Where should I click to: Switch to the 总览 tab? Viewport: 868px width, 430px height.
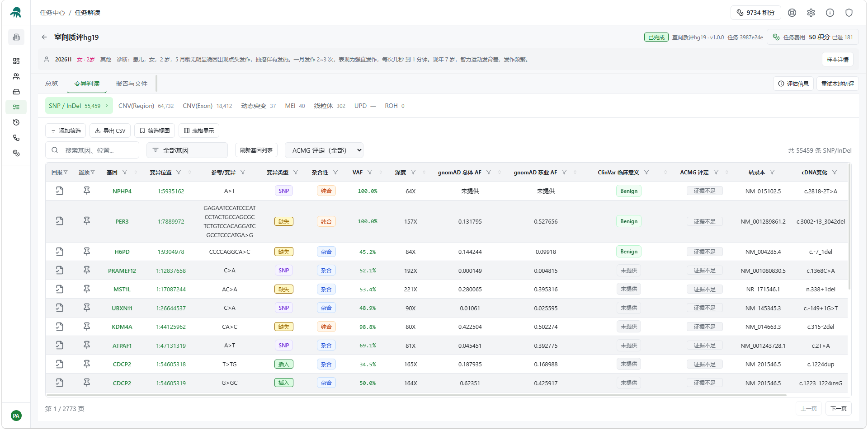click(52, 84)
